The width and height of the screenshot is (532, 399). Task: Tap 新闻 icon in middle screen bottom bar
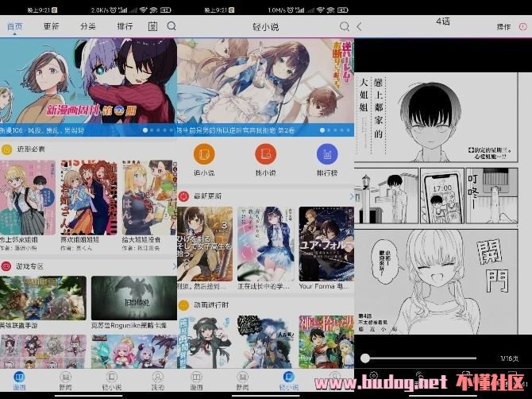coord(242,377)
